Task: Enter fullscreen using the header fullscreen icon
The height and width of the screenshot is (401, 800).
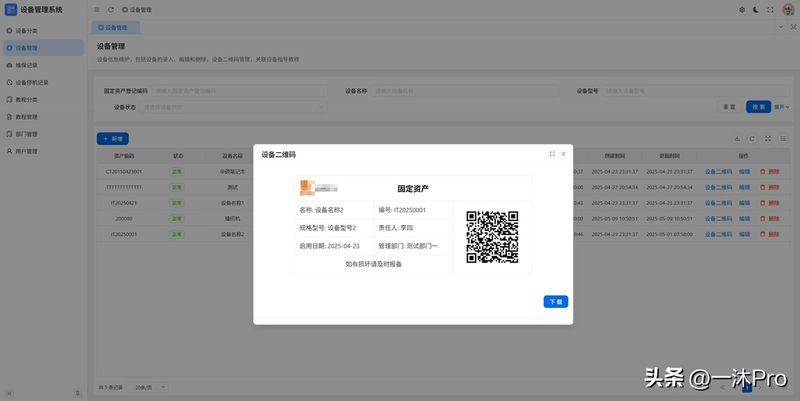Action: 770,9
